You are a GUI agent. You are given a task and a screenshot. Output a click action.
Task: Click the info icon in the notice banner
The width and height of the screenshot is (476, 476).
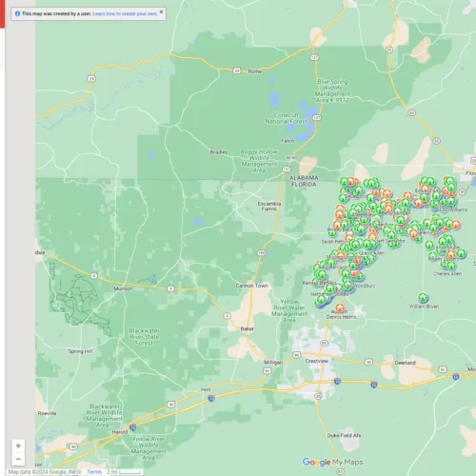coord(17,13)
